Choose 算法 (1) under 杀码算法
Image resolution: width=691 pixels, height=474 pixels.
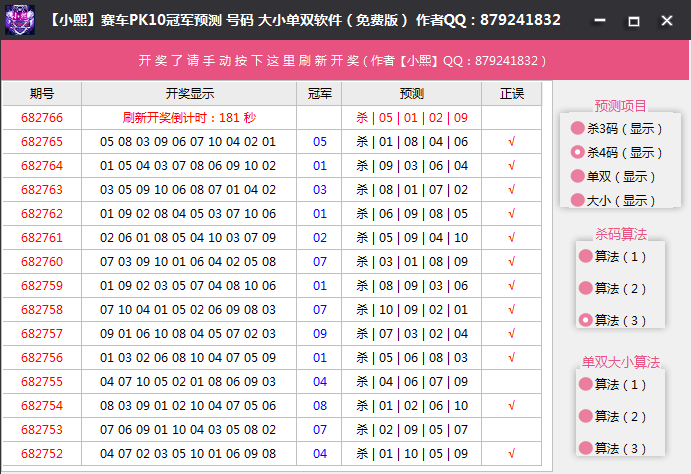point(613,256)
